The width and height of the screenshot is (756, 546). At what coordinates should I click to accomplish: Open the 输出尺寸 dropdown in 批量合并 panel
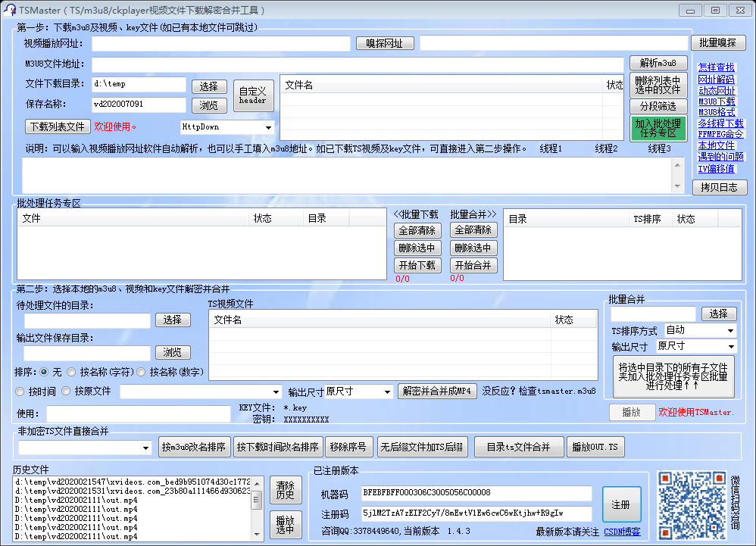(x=730, y=347)
